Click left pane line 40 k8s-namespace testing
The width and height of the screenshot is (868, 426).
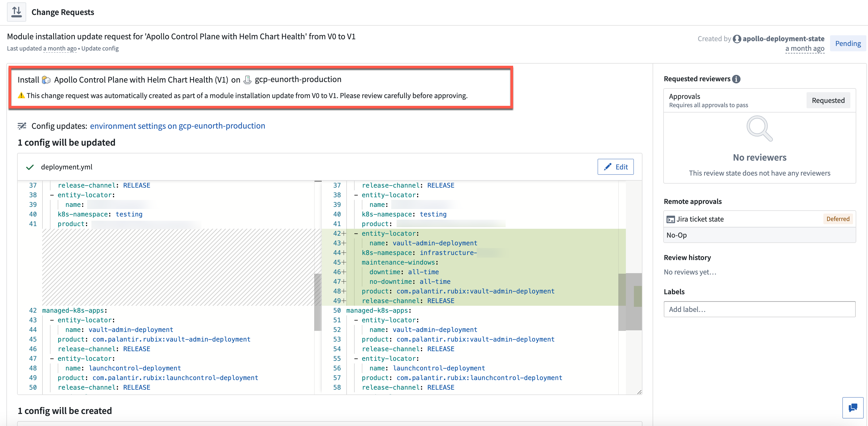click(100, 214)
